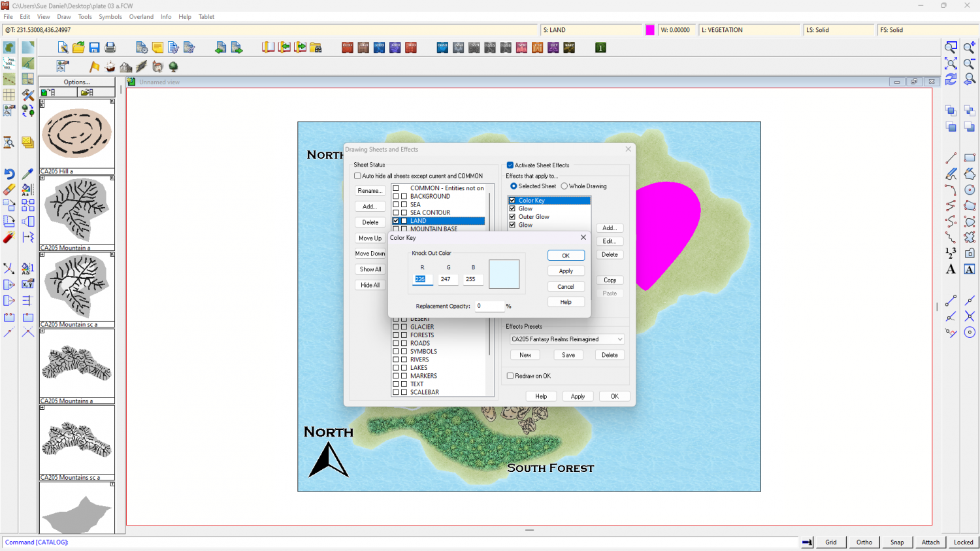Select the MARKERS sheet row

coord(439,376)
